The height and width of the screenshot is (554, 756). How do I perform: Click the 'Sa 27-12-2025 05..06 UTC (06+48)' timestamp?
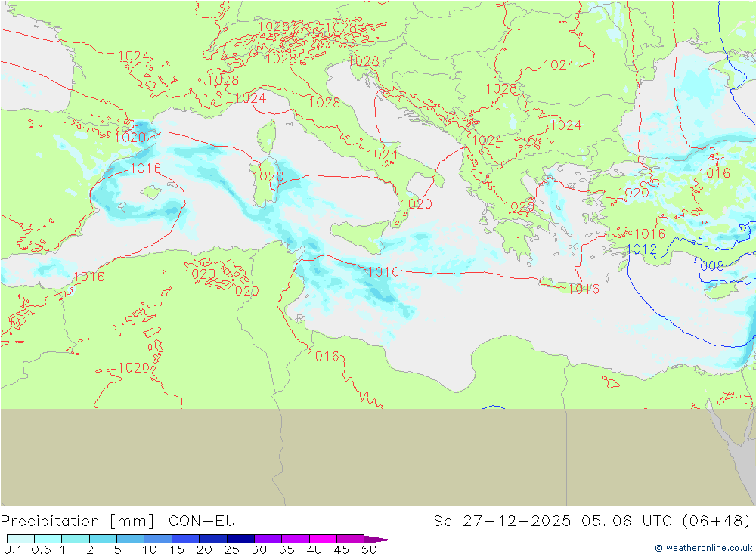pos(592,522)
